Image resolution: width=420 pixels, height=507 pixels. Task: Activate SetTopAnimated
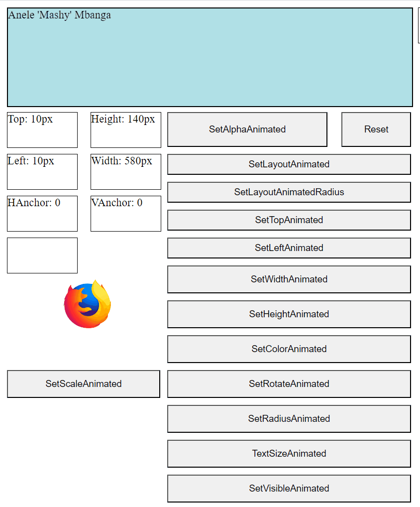point(289,220)
